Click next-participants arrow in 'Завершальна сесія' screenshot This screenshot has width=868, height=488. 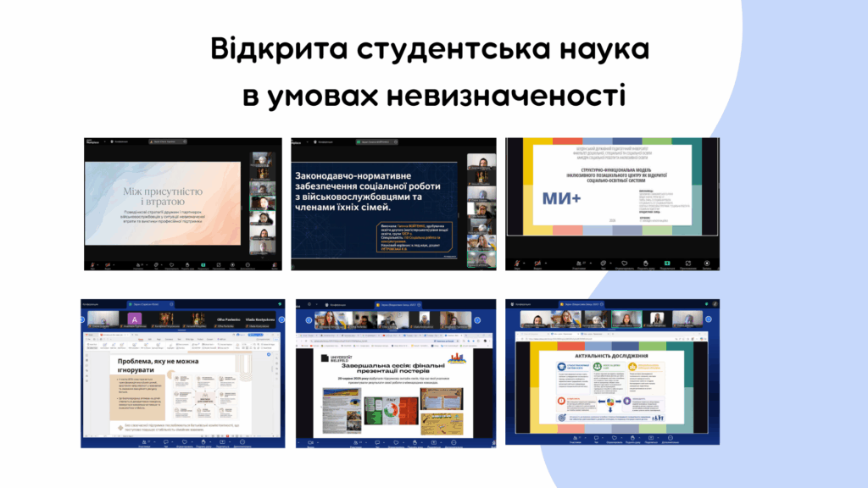tap(477, 319)
